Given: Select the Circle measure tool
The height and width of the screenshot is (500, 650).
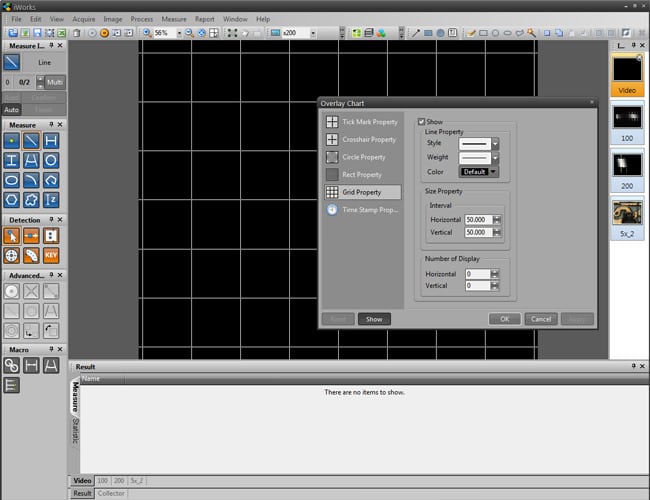Looking at the screenshot, I should click(51, 160).
